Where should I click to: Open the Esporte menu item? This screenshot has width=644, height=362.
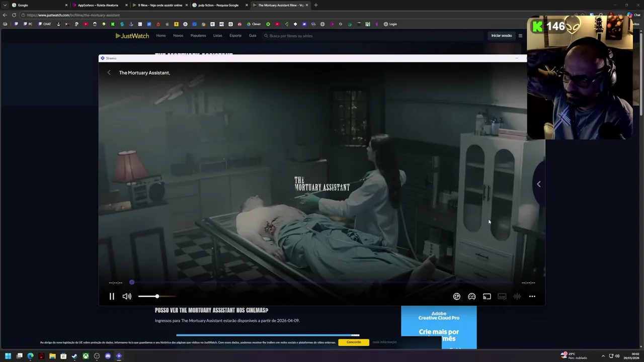click(235, 36)
